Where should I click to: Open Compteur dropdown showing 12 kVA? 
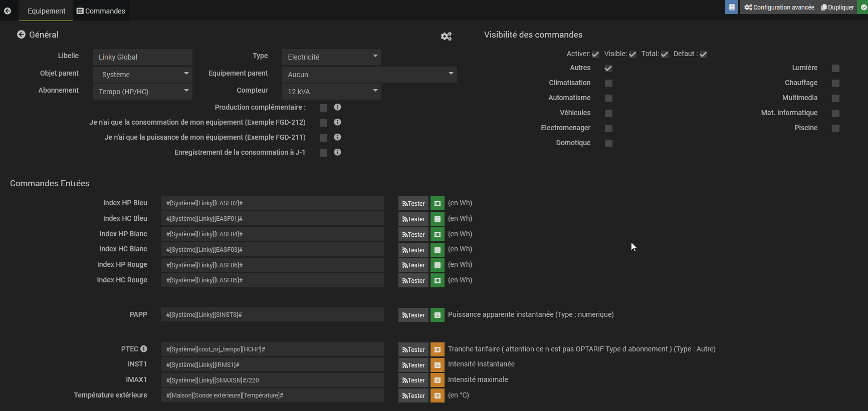tap(332, 92)
